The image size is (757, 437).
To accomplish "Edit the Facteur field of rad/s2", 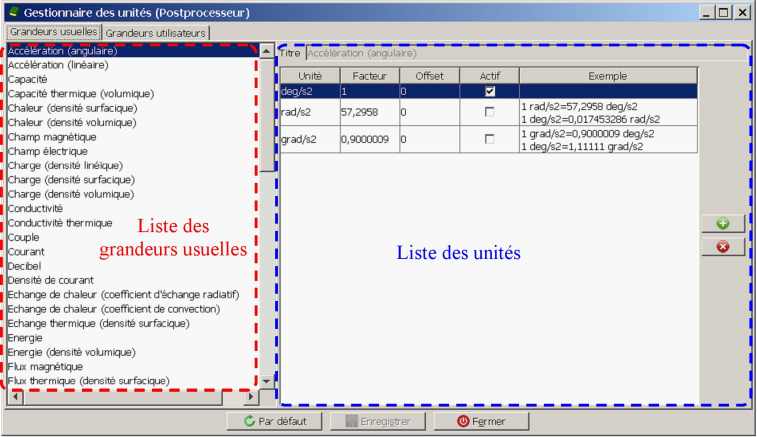I will [368, 113].
